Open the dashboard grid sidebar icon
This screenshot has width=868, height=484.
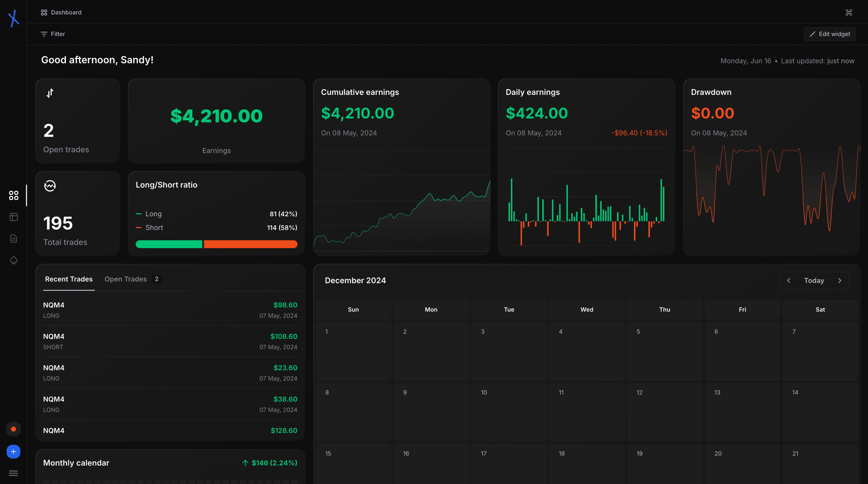coord(13,195)
